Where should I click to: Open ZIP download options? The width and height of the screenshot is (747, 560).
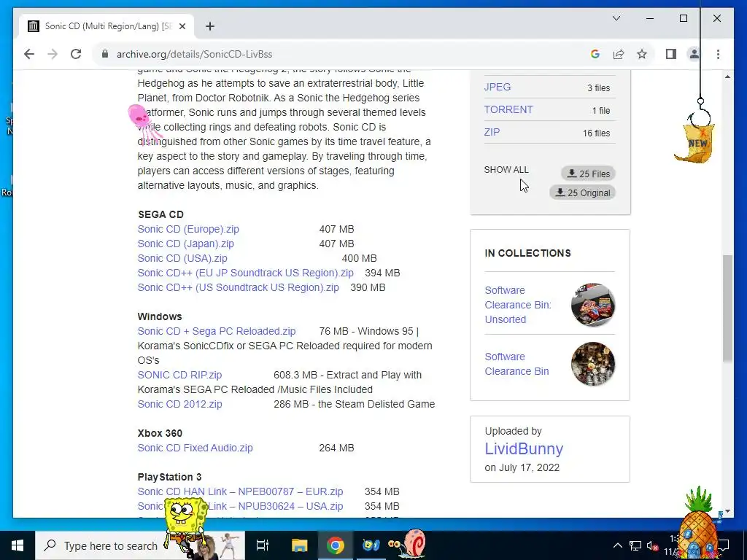coord(492,132)
